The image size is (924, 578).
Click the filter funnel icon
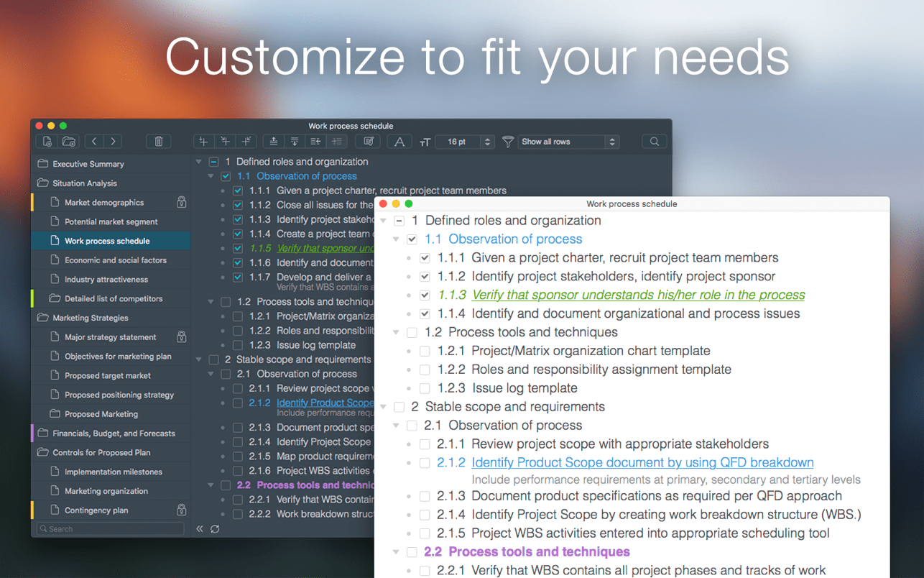(508, 142)
